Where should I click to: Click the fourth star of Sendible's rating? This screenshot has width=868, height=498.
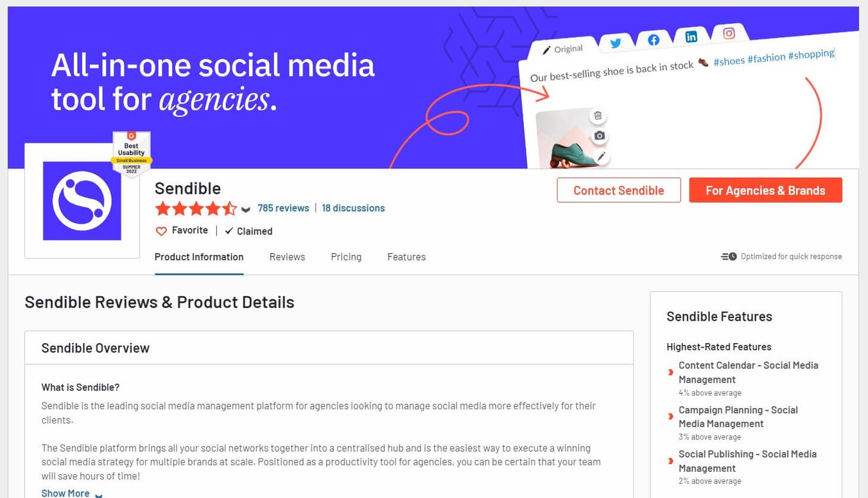(213, 208)
